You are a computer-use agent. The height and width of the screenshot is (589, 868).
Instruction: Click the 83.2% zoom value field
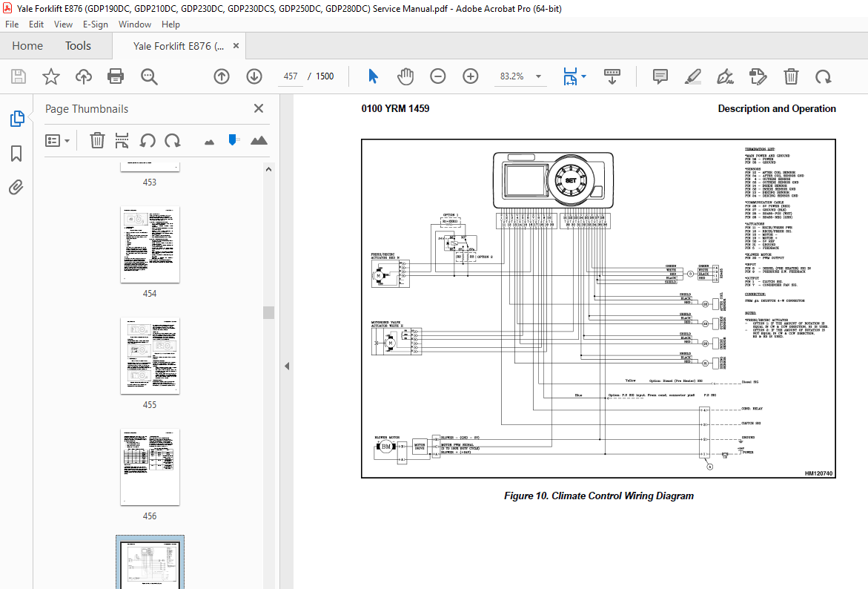[512, 76]
